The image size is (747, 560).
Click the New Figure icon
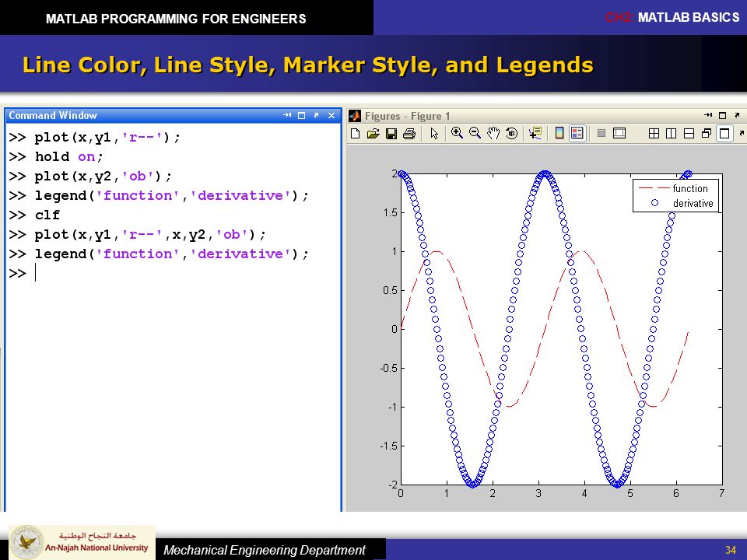[355, 133]
